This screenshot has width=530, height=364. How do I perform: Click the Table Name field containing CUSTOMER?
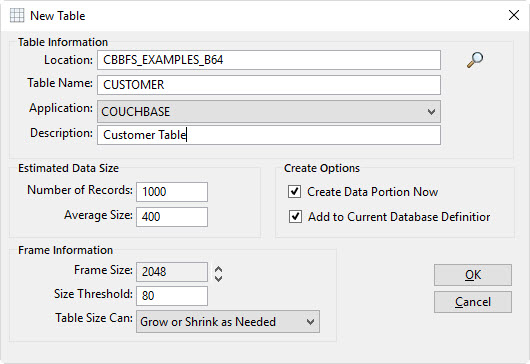pyautogui.click(x=269, y=85)
